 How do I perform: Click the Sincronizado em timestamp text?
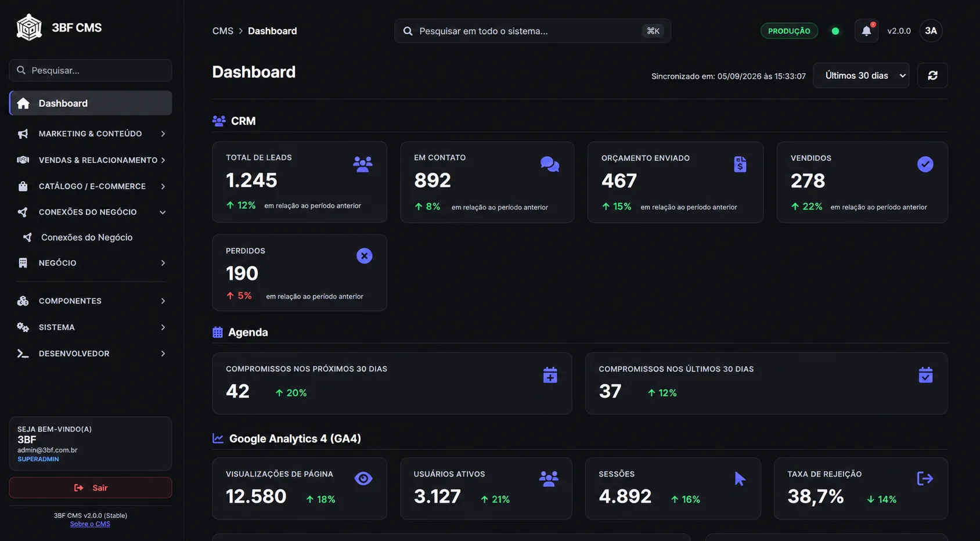[729, 76]
